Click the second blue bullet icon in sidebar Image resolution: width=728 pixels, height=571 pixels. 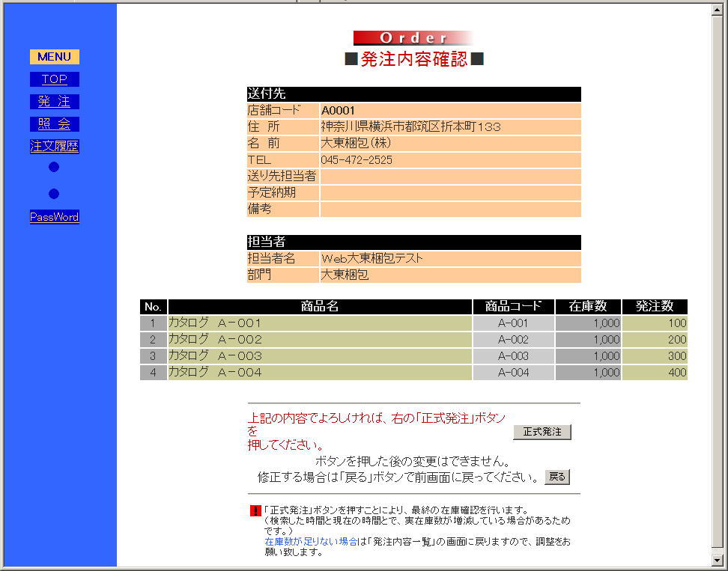[x=53, y=193]
